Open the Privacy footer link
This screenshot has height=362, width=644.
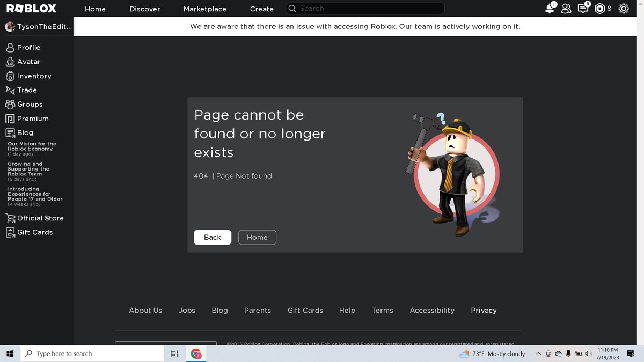[x=484, y=311]
